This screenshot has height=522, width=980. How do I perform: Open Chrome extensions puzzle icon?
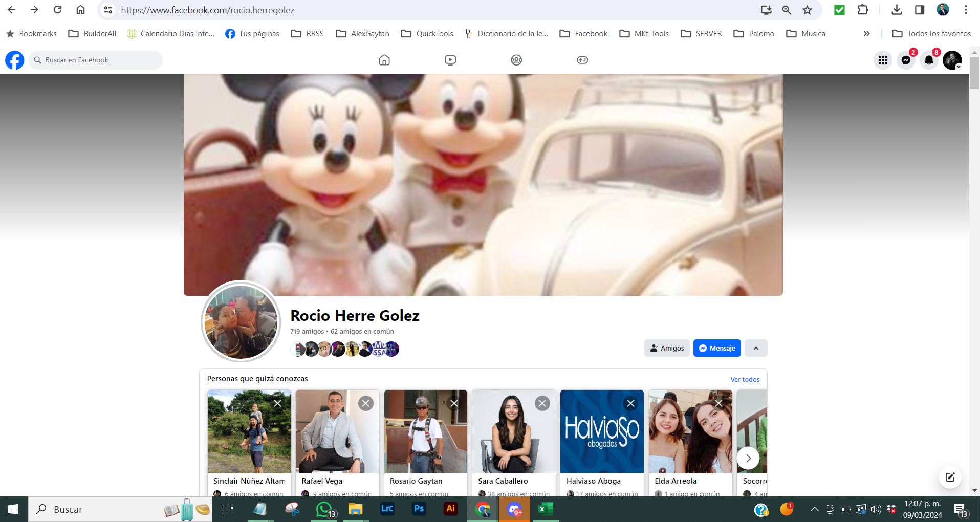coord(863,10)
